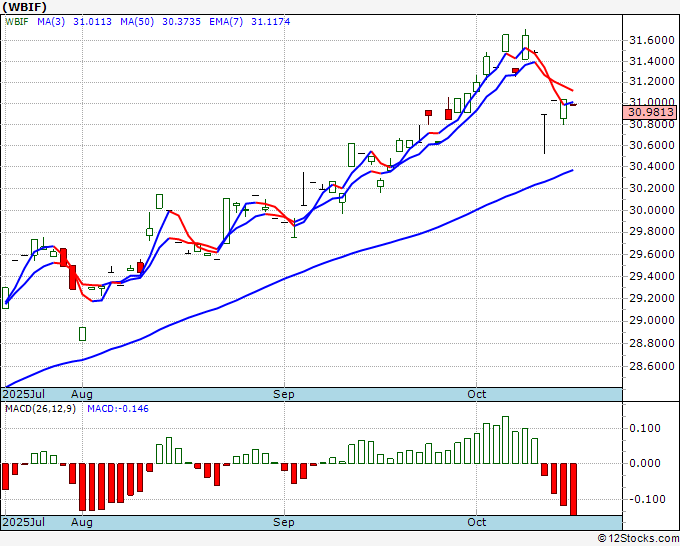Click the 28.6000 price axis label
Viewport: 680px width, 546px height.
pos(652,366)
